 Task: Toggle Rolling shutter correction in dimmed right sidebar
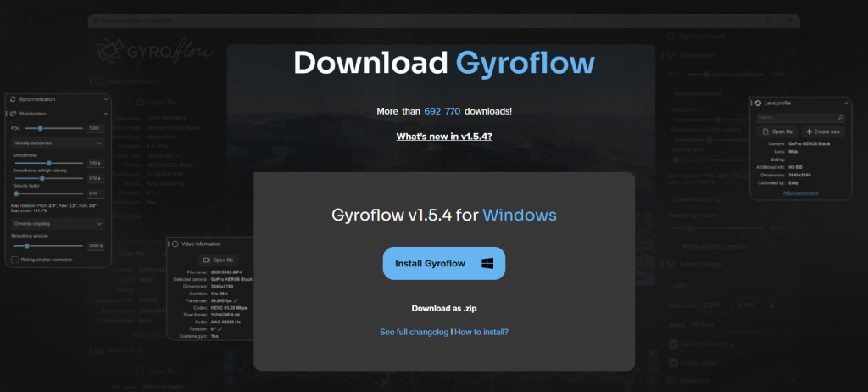coord(674,246)
